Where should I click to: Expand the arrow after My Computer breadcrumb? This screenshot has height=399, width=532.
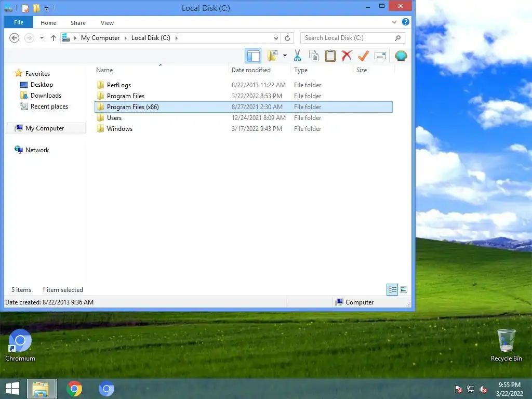[x=126, y=38]
